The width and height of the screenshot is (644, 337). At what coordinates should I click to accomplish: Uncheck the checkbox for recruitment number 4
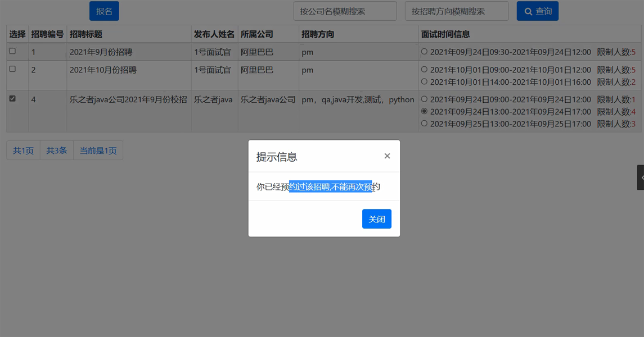click(12, 99)
